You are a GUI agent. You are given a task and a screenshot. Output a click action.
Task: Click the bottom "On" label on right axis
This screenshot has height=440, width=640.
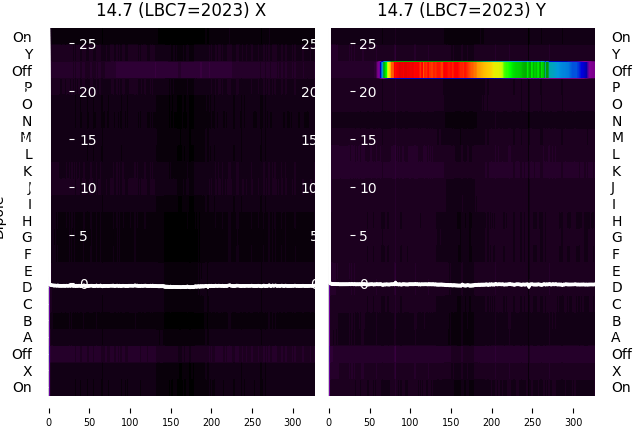[621, 388]
